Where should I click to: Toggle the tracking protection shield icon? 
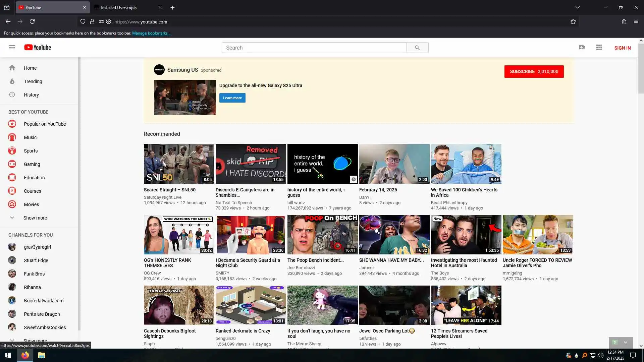83,22
